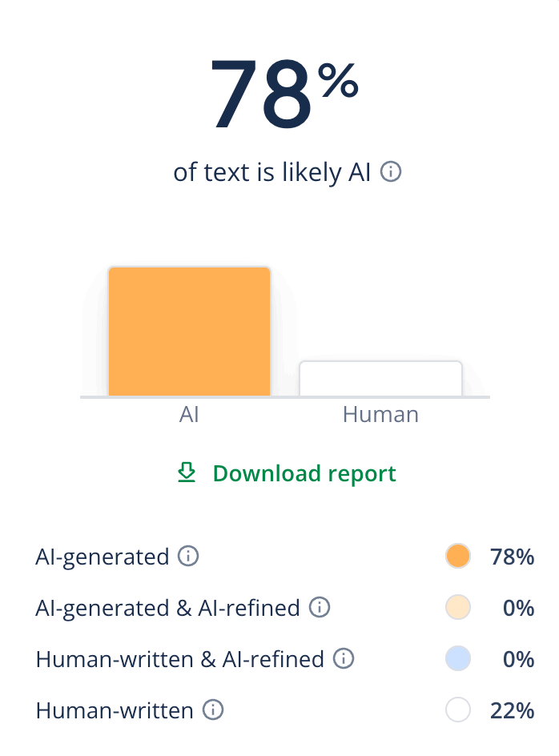Click the 'AI' axis label under chart
The image size is (559, 756).
click(x=189, y=415)
